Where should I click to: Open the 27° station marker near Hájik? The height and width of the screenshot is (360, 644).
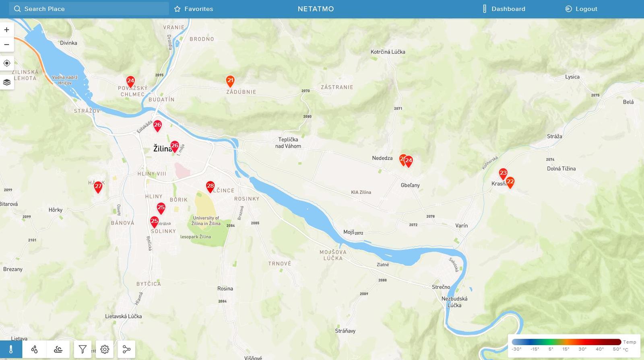pos(98,187)
